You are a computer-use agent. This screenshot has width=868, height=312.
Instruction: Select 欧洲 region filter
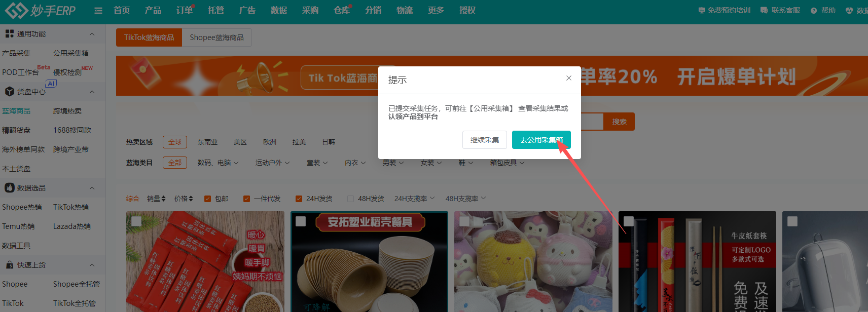click(270, 142)
